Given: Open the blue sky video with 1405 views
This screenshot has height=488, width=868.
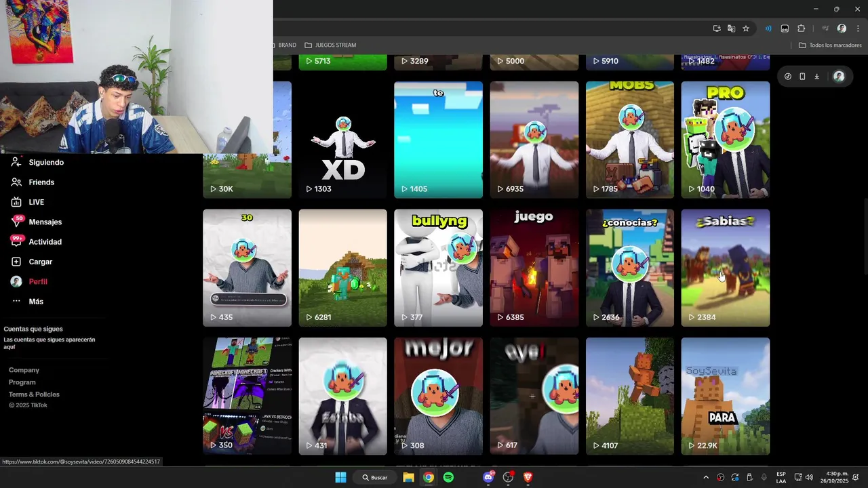Looking at the screenshot, I should [x=439, y=140].
